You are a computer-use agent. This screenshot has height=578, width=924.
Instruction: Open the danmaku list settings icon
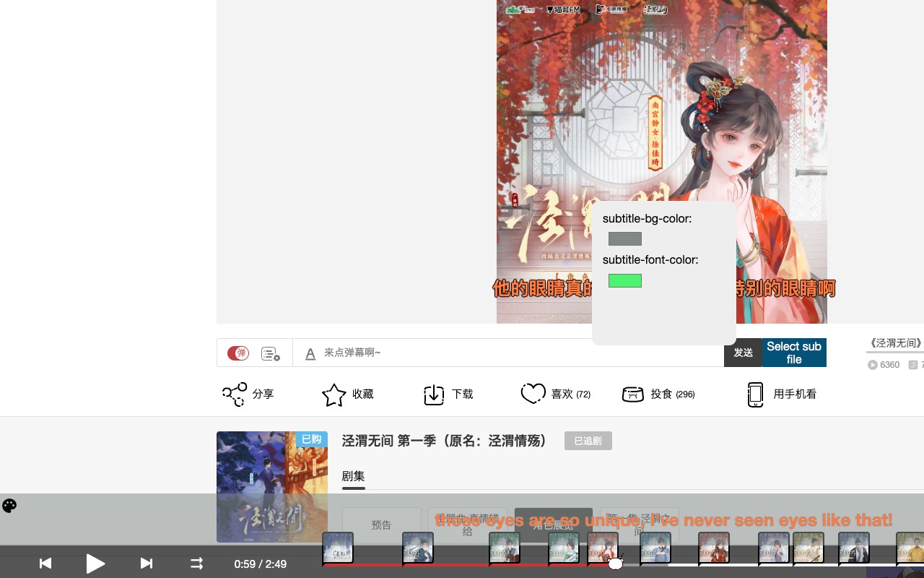point(271,353)
